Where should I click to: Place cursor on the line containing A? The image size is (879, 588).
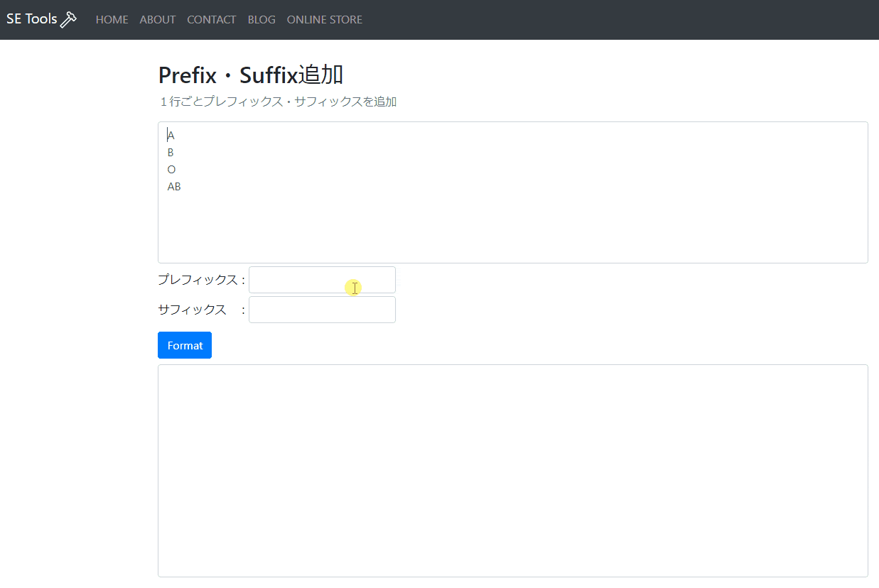pos(170,134)
